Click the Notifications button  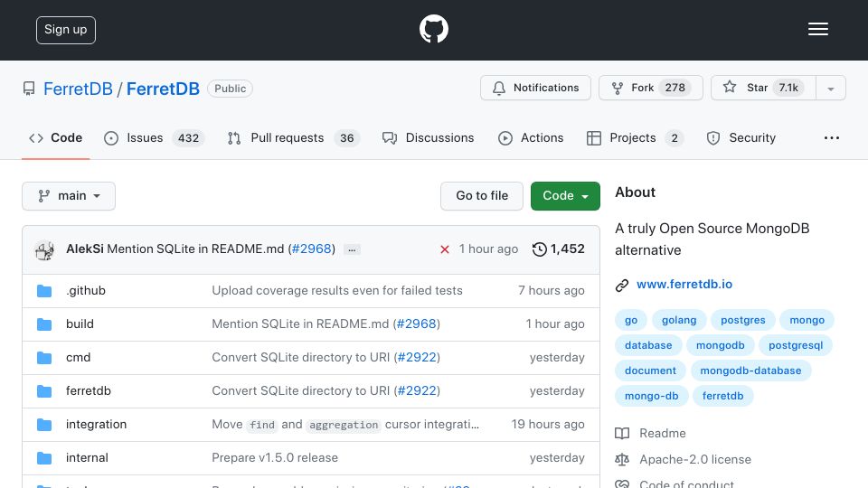535,88
